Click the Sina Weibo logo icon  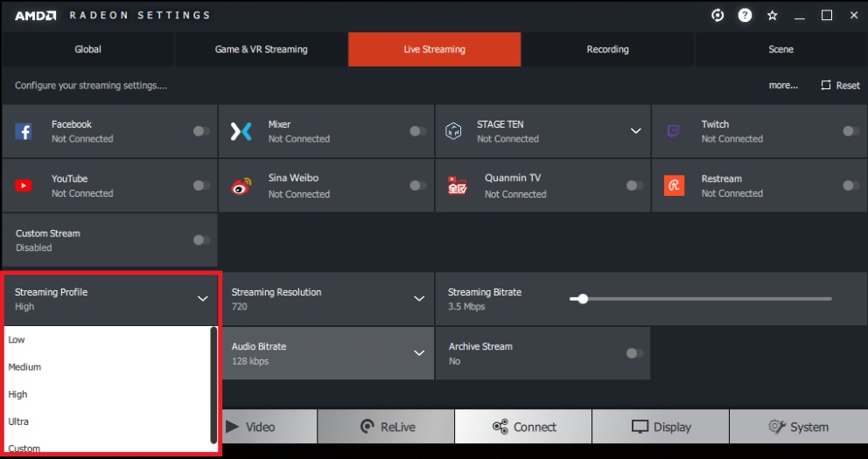point(241,186)
